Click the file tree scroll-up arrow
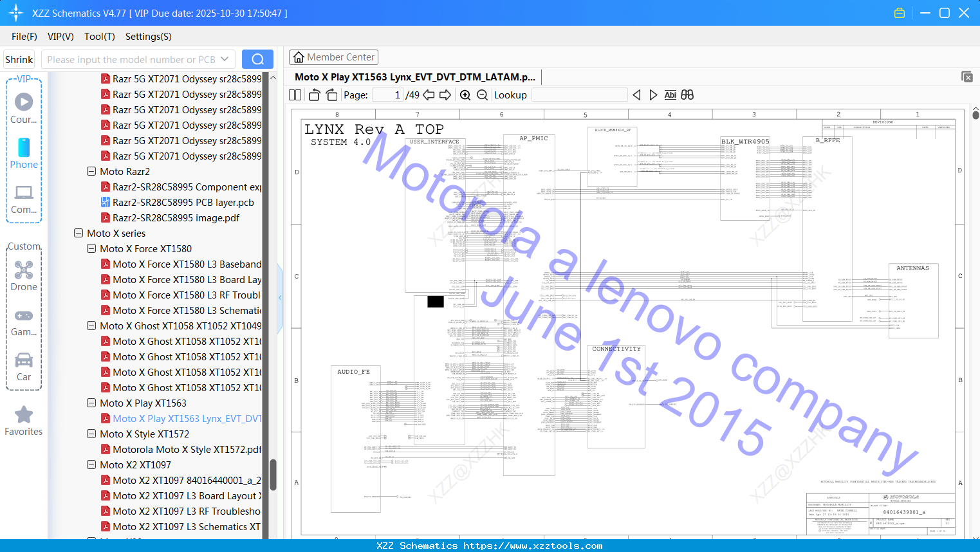Image resolution: width=980 pixels, height=552 pixels. 273,77
